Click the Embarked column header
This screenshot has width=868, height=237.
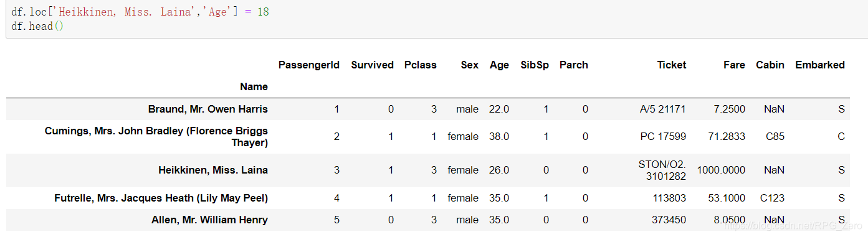[820, 65]
